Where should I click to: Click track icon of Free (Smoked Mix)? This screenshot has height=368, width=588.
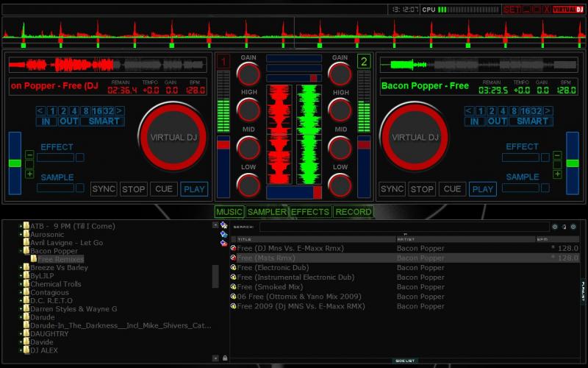(233, 287)
